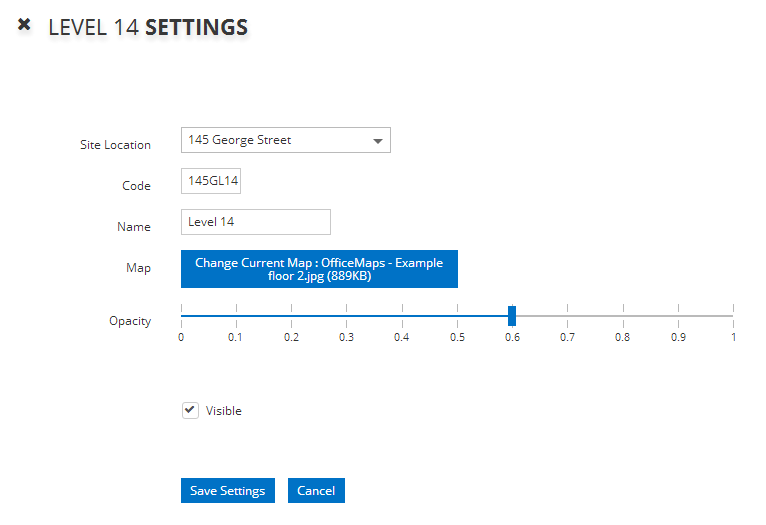Set opacity to 0 on the slider
Image resolution: width=766 pixels, height=525 pixels.
click(x=181, y=316)
